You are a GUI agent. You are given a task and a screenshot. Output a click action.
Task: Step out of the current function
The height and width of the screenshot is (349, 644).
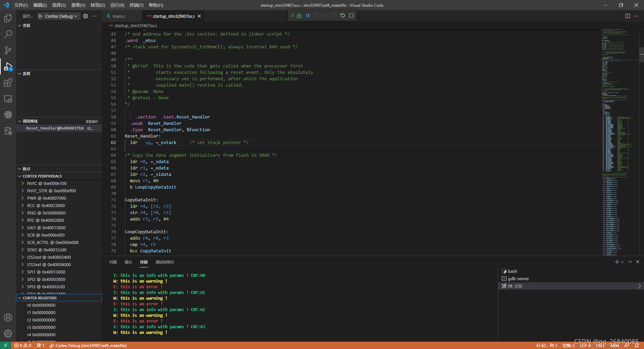[x=334, y=15]
